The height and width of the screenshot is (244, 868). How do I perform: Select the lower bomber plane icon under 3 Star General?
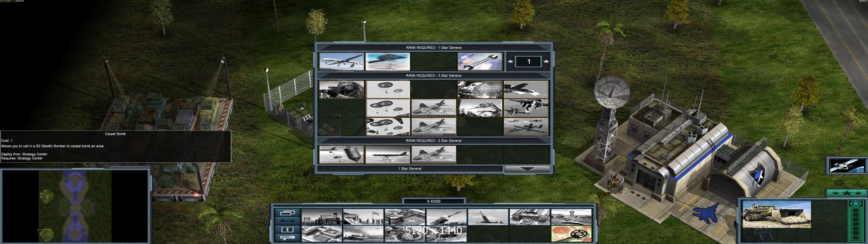[x=434, y=127]
